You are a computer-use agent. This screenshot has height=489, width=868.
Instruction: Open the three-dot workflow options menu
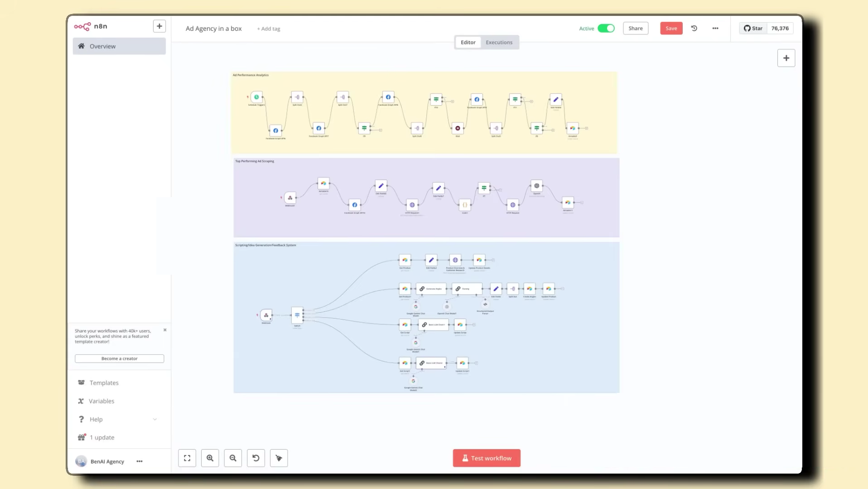pyautogui.click(x=715, y=28)
